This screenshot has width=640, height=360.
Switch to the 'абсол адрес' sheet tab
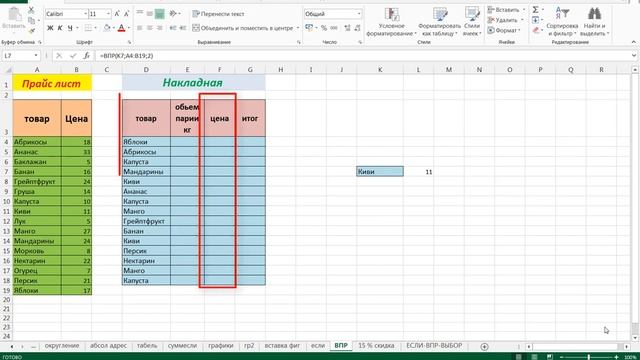(x=108, y=346)
